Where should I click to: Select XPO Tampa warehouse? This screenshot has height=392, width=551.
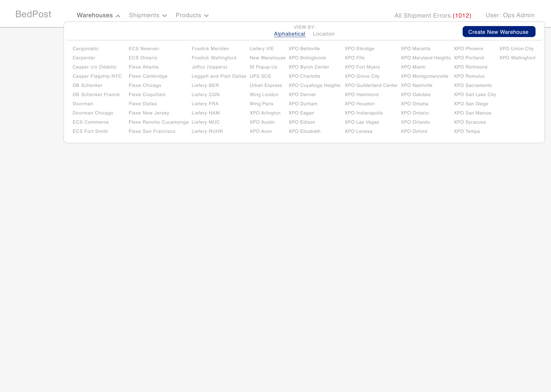coord(467,131)
